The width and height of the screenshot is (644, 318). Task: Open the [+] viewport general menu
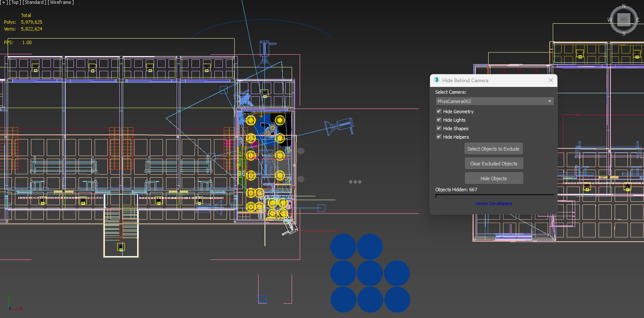coord(4,3)
